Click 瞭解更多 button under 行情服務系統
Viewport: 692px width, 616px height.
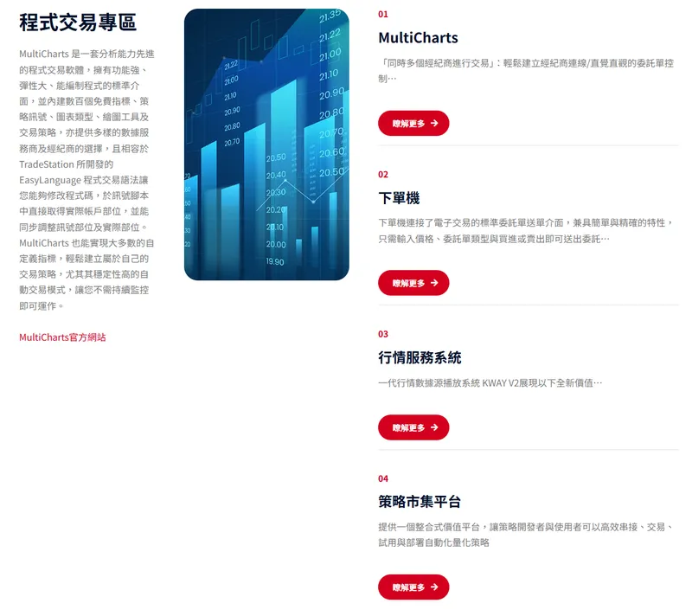pyautogui.click(x=413, y=427)
